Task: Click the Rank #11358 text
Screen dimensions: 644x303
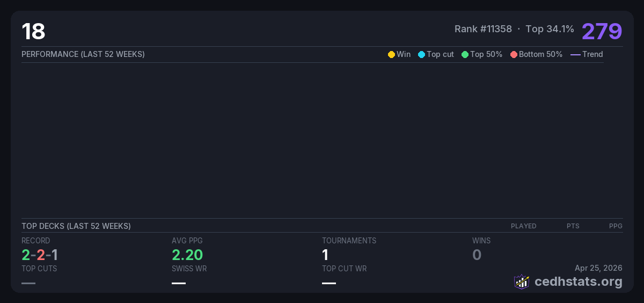Action: tap(483, 29)
